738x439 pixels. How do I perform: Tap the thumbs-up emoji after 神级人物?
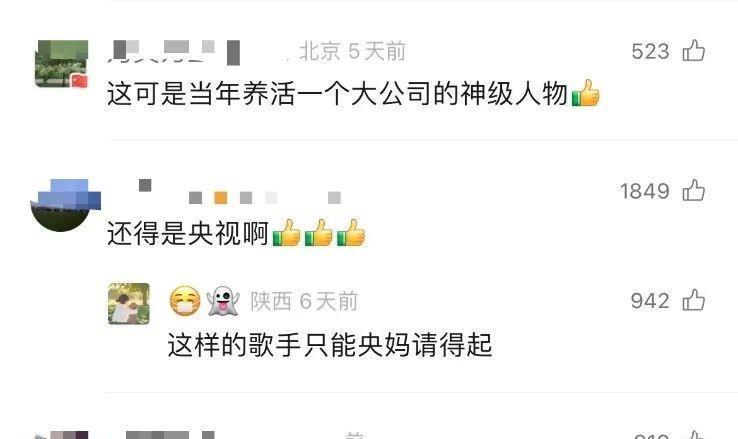point(586,93)
